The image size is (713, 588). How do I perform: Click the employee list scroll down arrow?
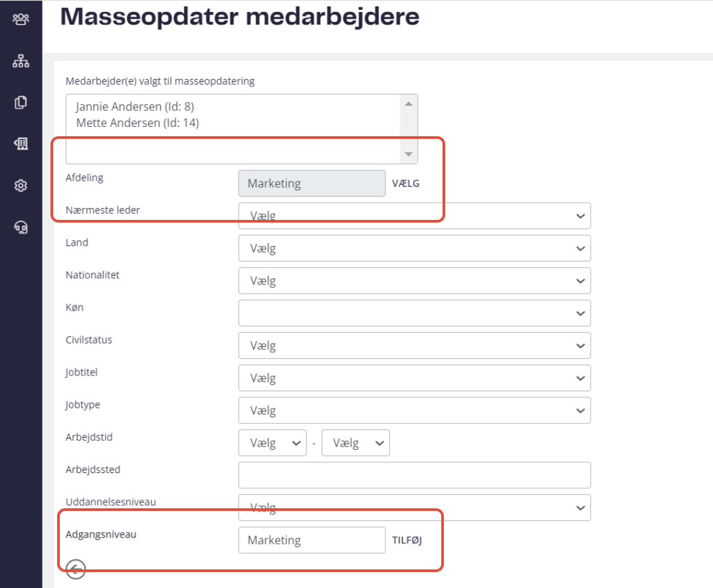(409, 154)
